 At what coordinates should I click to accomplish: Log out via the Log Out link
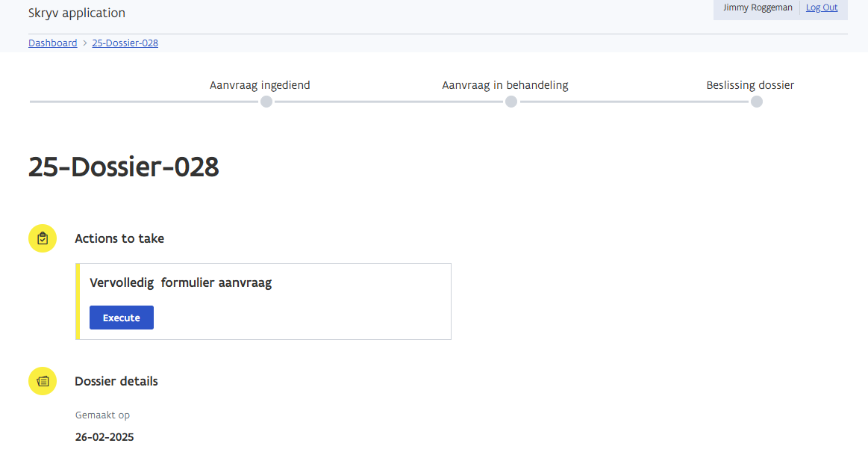[x=822, y=7]
